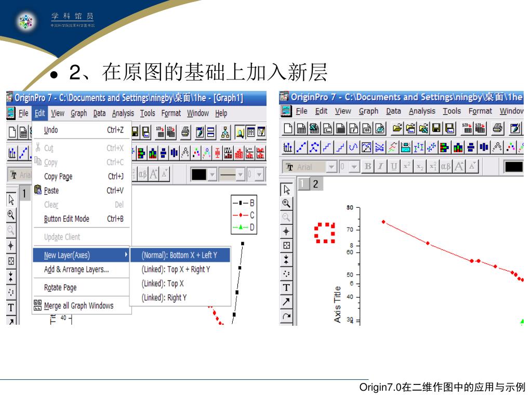Select New Layer(Axes) in the Edit menu
This screenshot has height=399, width=532.
pyautogui.click(x=81, y=255)
